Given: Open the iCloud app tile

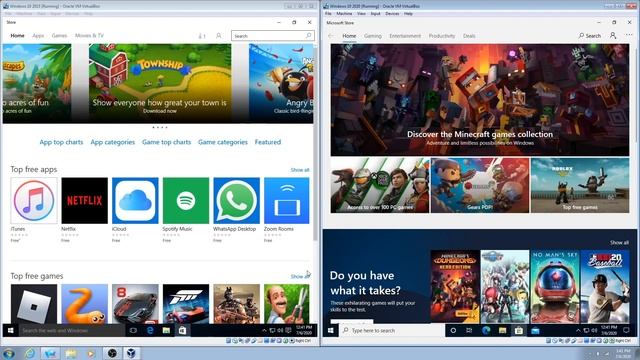Looking at the screenshot, I should [x=135, y=200].
